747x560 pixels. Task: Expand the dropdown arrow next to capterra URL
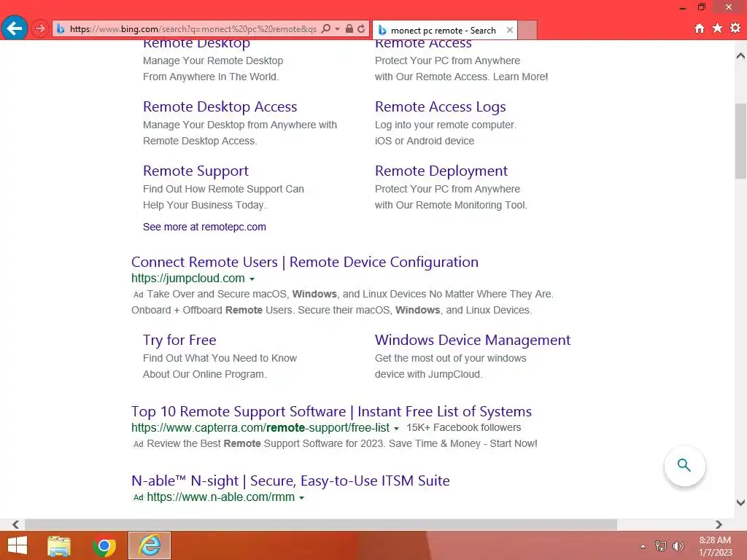pos(396,429)
